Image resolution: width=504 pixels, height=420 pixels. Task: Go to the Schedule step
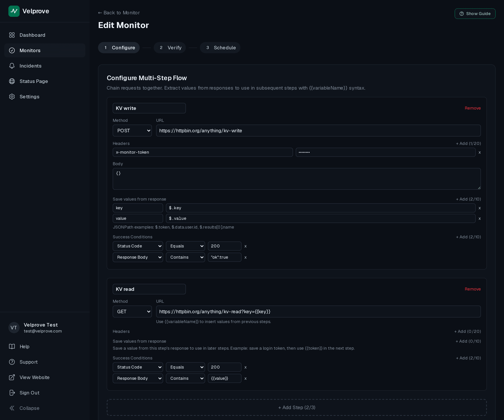coord(220,48)
